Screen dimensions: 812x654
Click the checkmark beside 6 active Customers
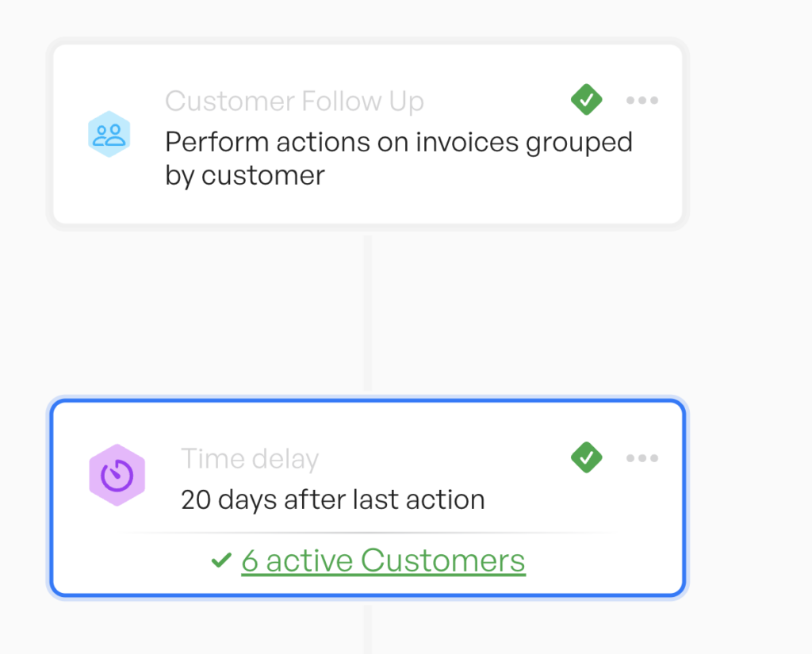coord(221,560)
